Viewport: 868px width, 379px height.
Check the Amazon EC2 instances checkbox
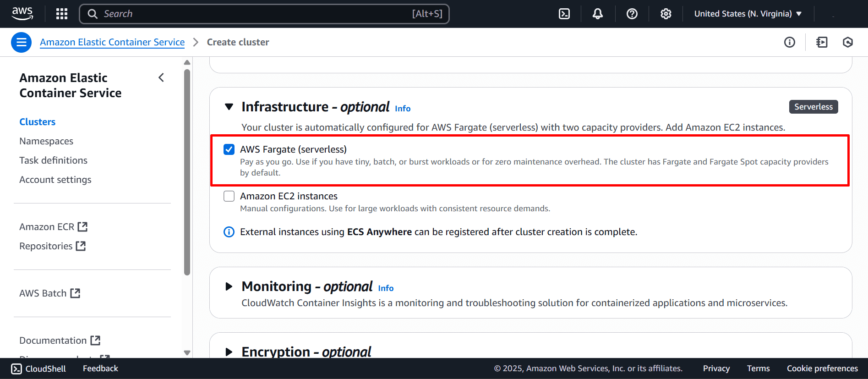coord(229,196)
